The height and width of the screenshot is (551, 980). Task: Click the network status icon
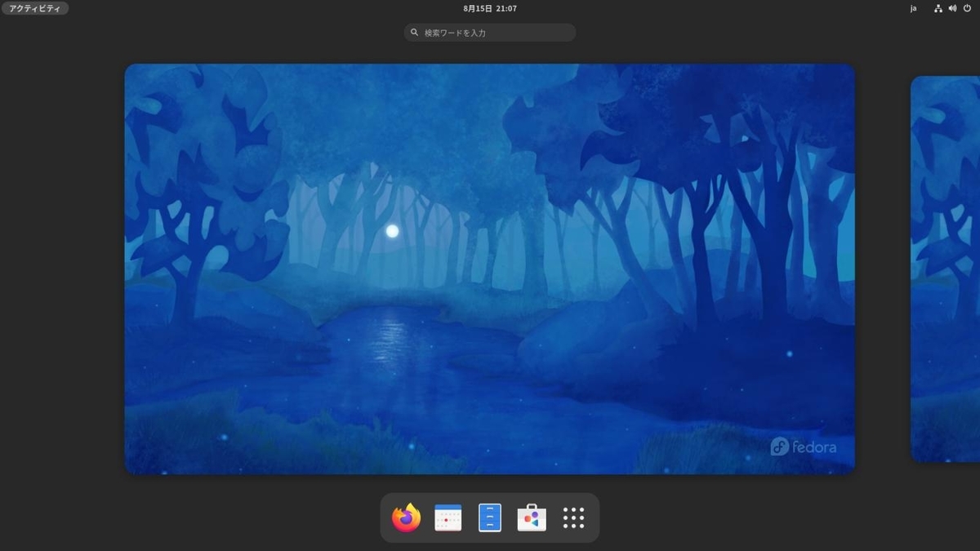click(x=938, y=8)
